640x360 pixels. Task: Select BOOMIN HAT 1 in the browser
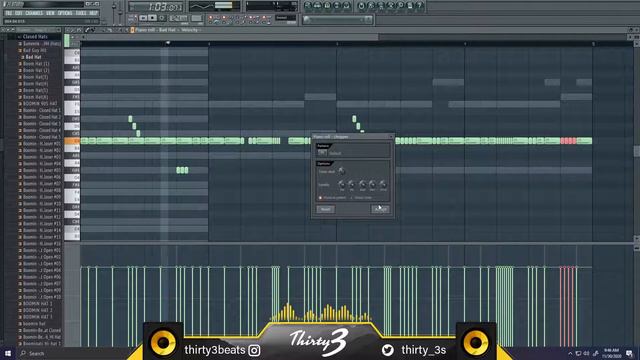(38, 304)
